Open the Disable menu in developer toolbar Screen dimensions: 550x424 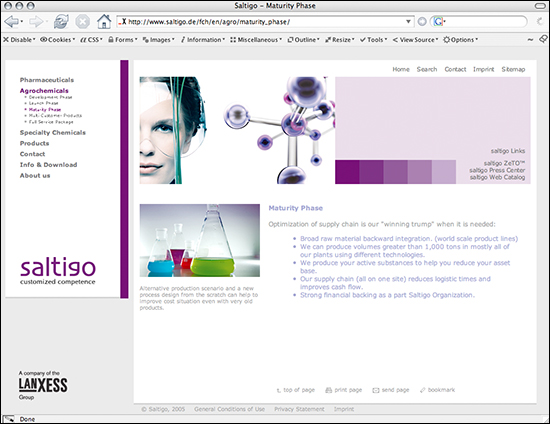click(19, 40)
